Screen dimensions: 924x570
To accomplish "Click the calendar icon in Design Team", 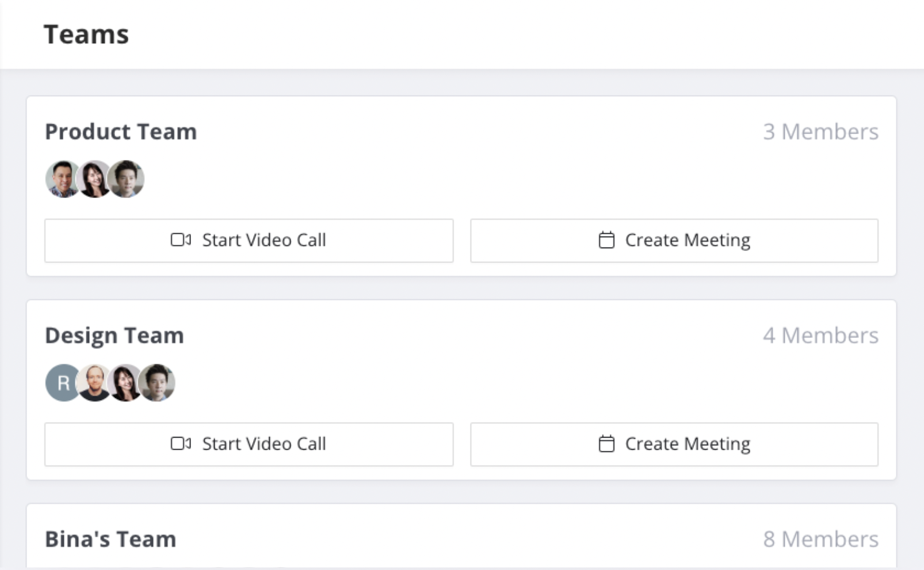I will coord(606,443).
